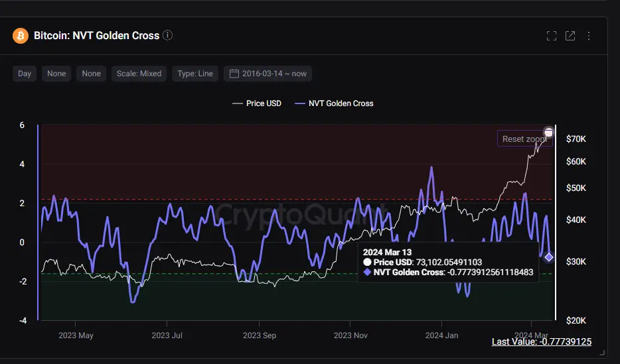Open the NVT Golden Cross info icon
The height and width of the screenshot is (364, 620).
coord(168,35)
